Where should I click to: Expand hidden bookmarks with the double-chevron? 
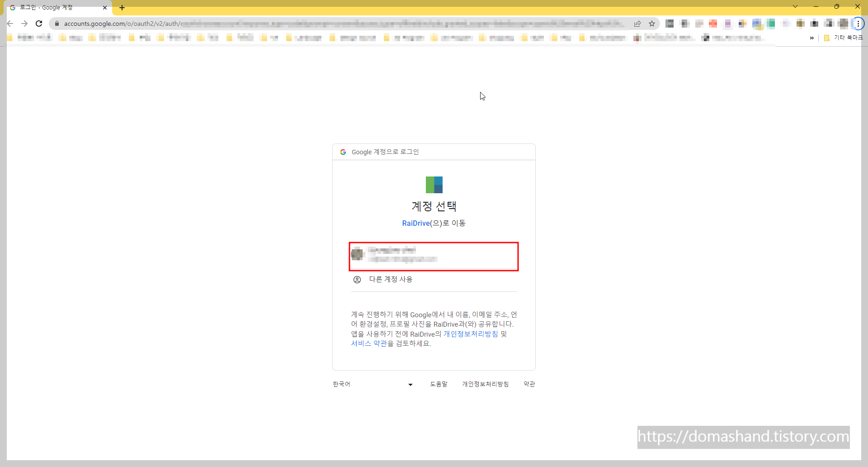[812, 38]
